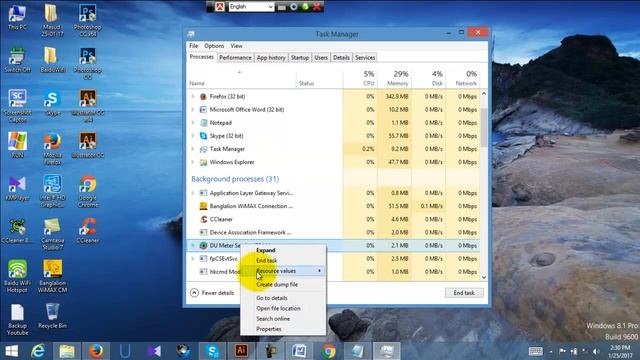The width and height of the screenshot is (640, 360).
Task: Open File Explorer from taskbar
Action: click(67, 351)
